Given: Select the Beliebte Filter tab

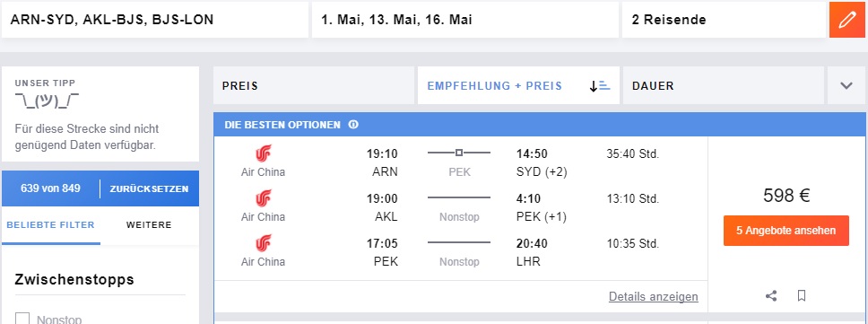Looking at the screenshot, I should tap(50, 225).
